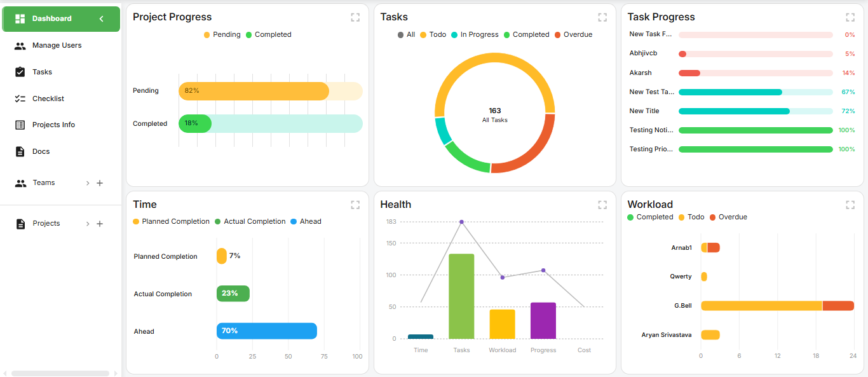Click G.Bell's red Overdue workload segment

click(838, 306)
